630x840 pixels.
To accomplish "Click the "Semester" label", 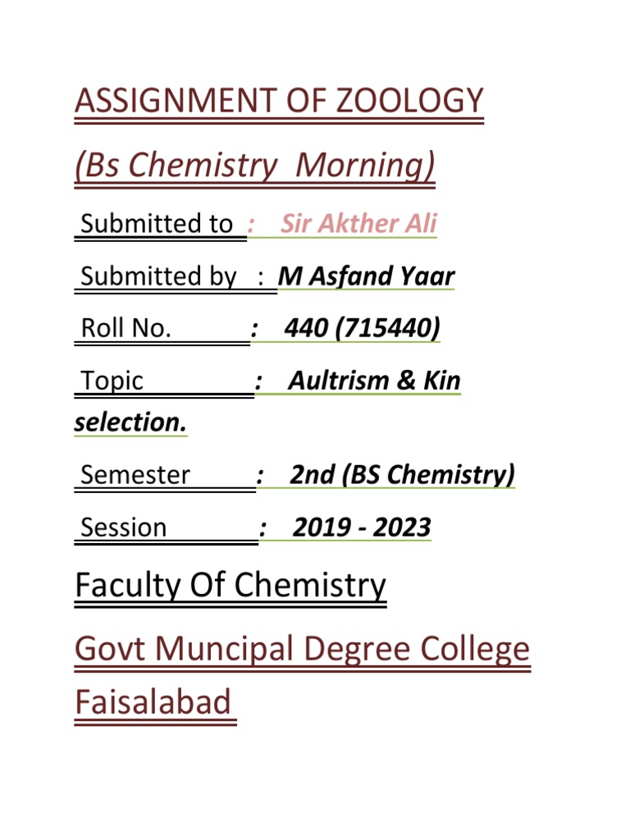I will coord(136,475).
